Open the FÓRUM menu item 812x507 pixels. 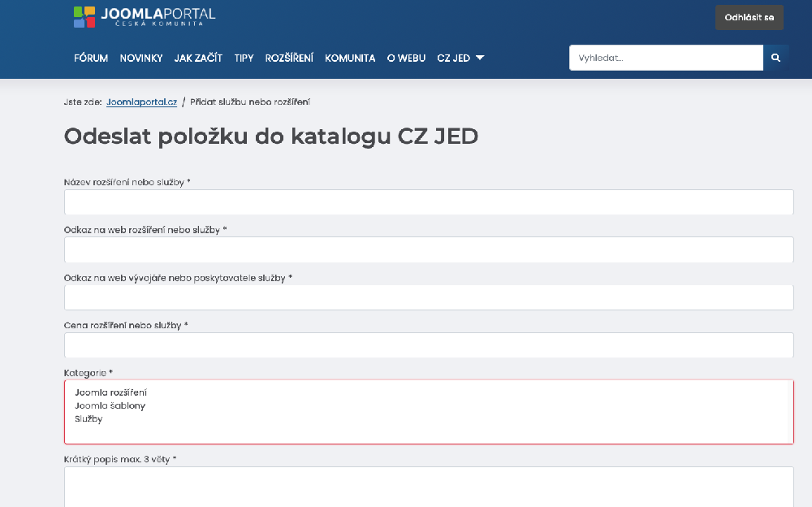pyautogui.click(x=91, y=58)
